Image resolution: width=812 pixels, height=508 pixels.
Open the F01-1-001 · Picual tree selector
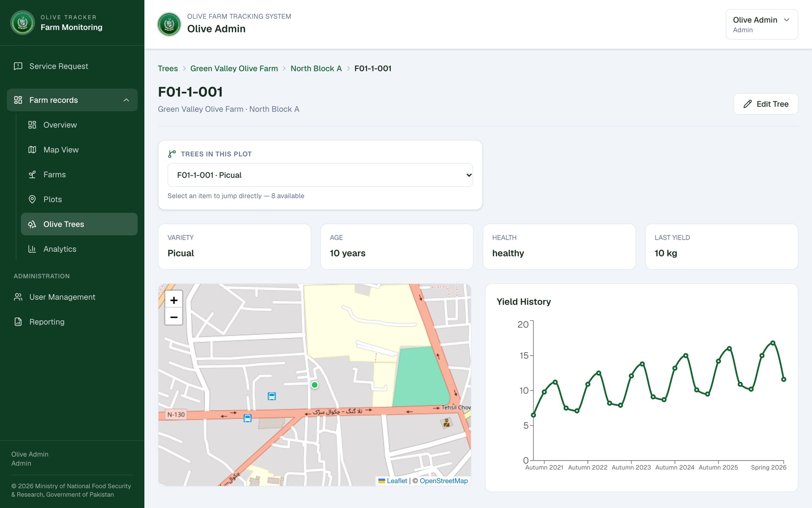point(320,175)
